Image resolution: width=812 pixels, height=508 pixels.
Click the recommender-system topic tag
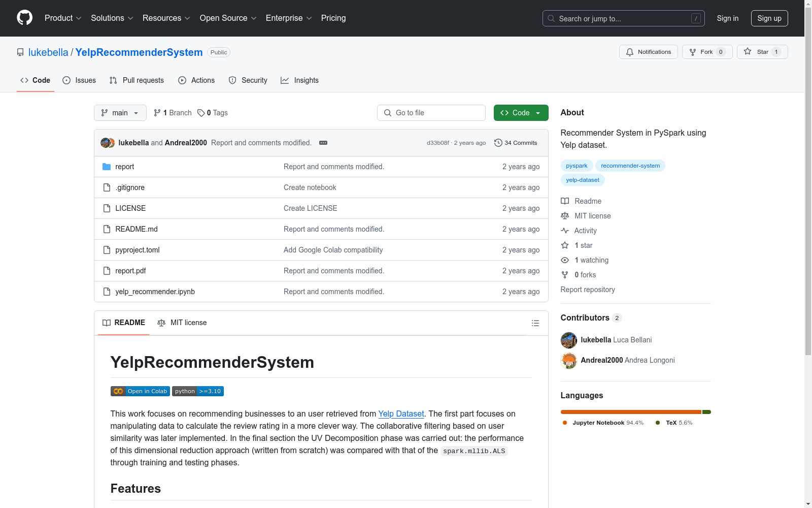click(x=630, y=166)
